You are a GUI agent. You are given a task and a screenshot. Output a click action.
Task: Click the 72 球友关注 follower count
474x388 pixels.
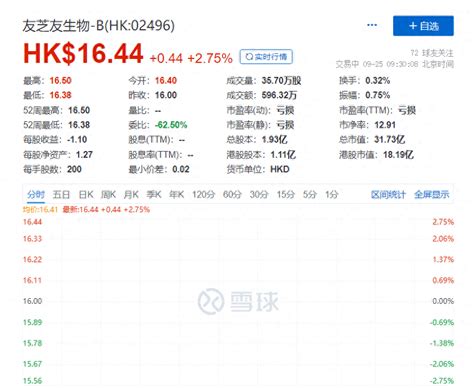click(432, 53)
